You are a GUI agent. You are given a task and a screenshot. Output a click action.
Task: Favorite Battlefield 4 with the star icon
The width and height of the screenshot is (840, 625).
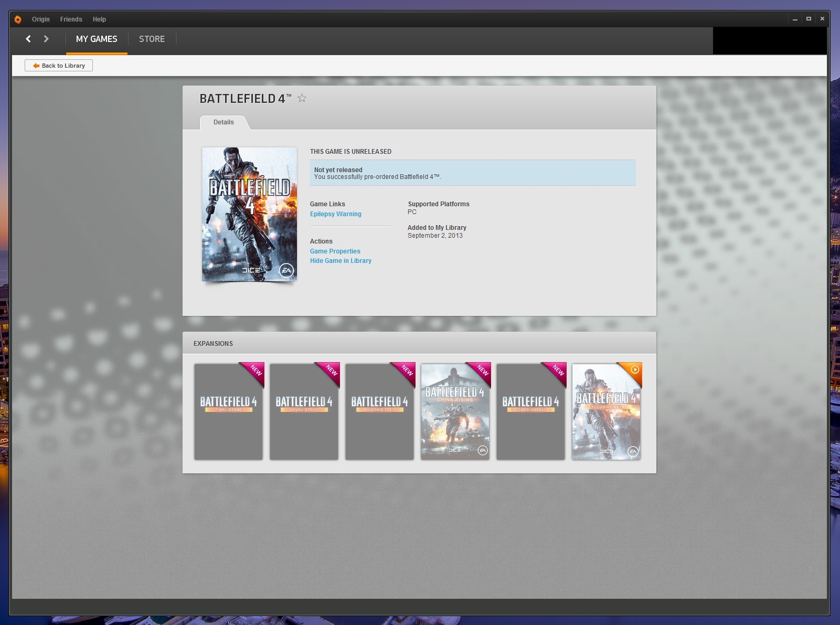tap(302, 98)
